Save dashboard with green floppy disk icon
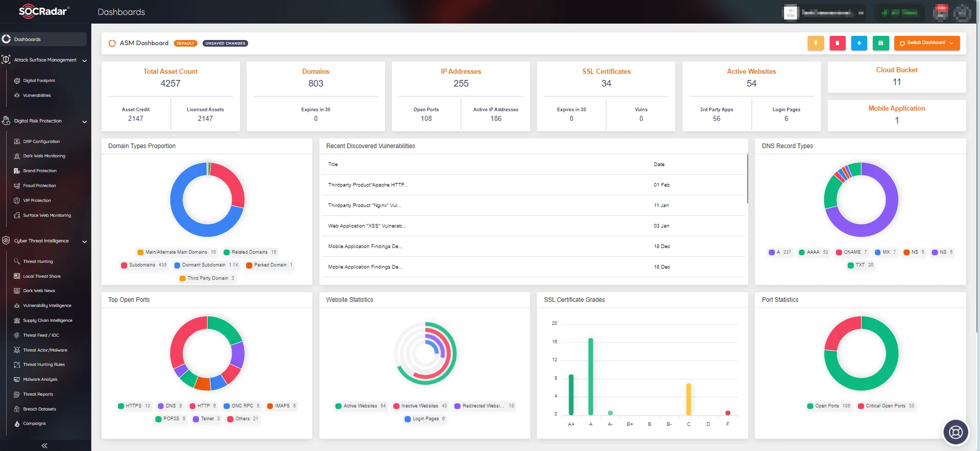The image size is (980, 451). (x=881, y=43)
